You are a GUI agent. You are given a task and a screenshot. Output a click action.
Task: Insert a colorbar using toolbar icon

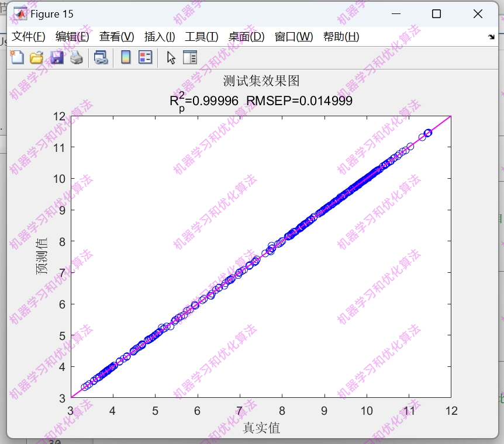(x=126, y=58)
